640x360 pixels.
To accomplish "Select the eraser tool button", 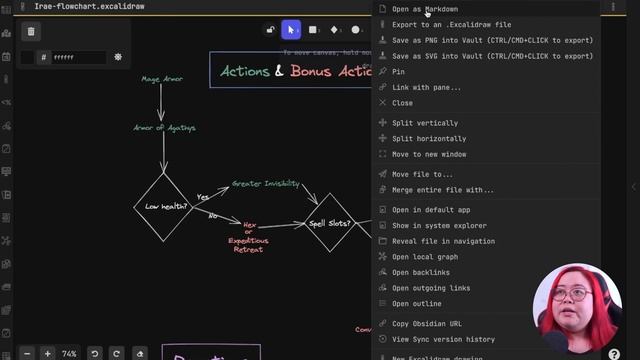I will coord(140,353).
